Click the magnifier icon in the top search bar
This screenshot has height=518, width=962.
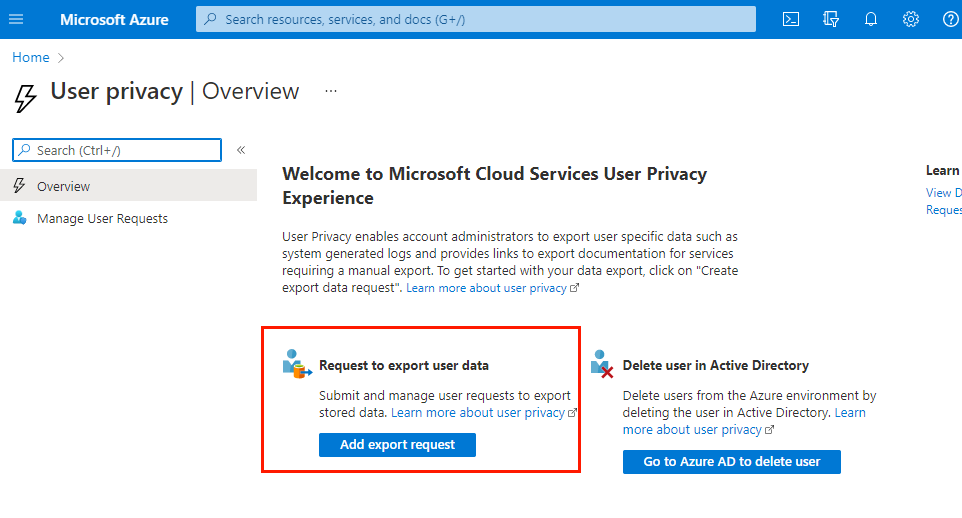210,19
